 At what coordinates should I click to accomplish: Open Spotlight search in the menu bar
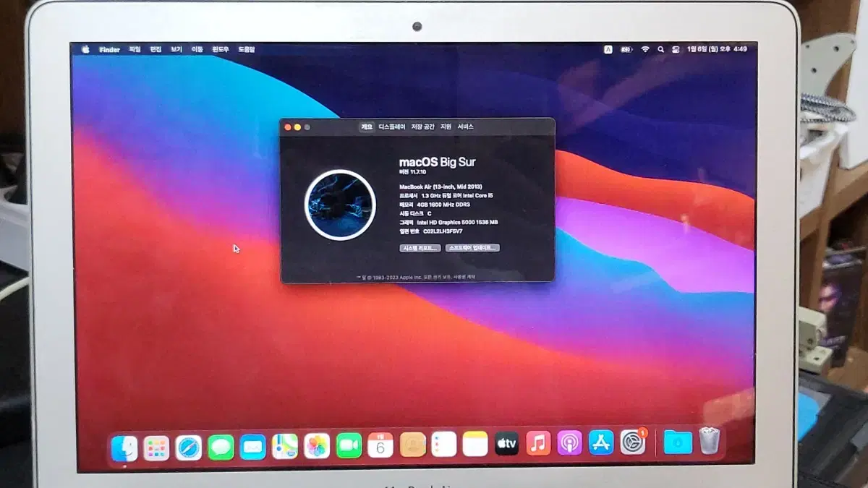(x=660, y=49)
